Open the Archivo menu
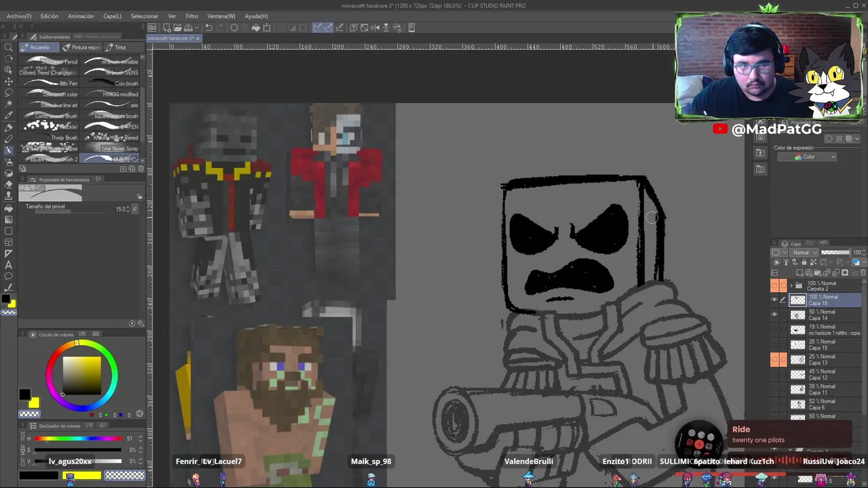The width and height of the screenshot is (868, 488). click(19, 16)
